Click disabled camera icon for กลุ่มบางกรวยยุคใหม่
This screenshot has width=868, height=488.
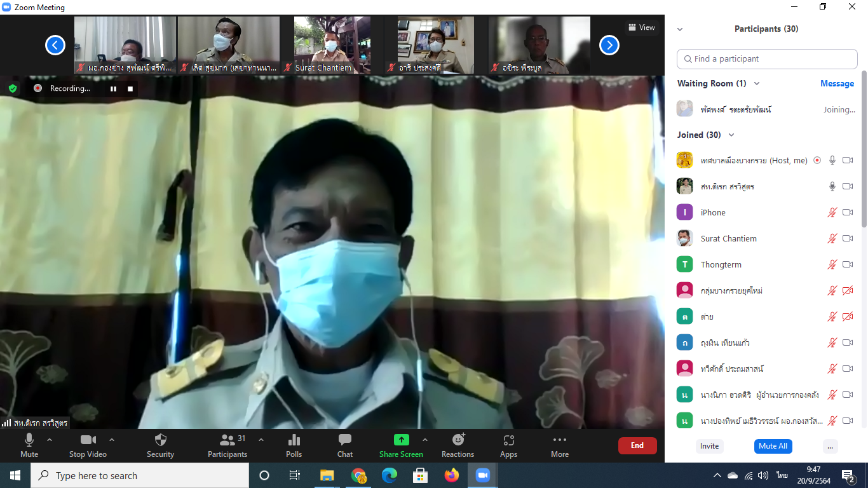[848, 290]
